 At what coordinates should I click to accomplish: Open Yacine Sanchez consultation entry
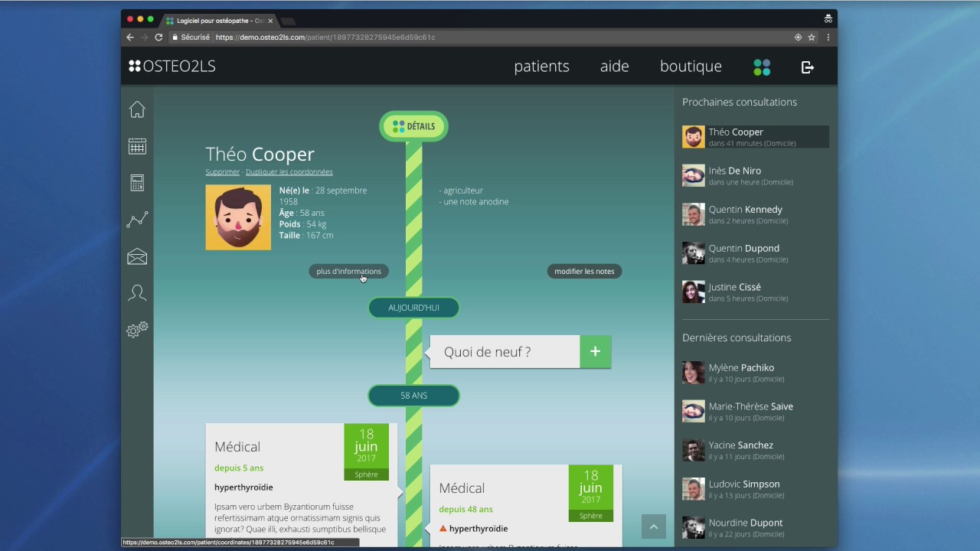point(756,450)
